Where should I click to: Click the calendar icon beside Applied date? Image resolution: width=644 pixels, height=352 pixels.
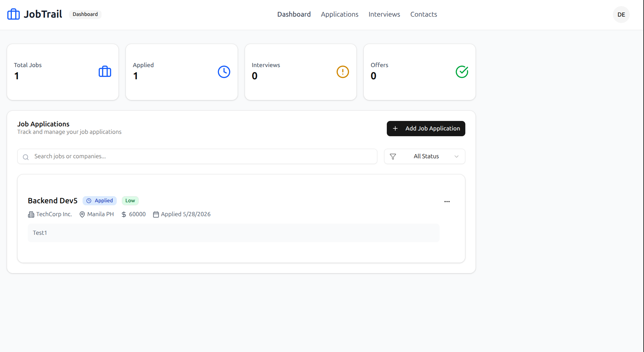156,214
